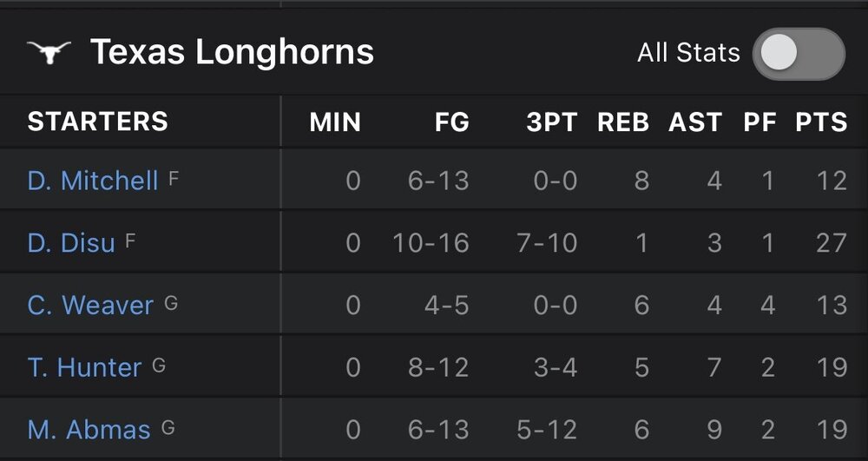The width and height of the screenshot is (868, 461).
Task: Click the 3PT column header
Action: point(551,122)
